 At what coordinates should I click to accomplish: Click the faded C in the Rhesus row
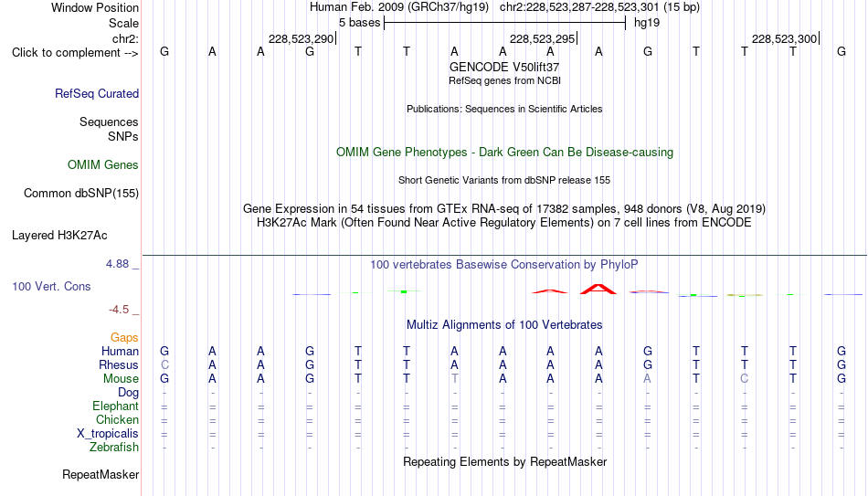pos(164,365)
